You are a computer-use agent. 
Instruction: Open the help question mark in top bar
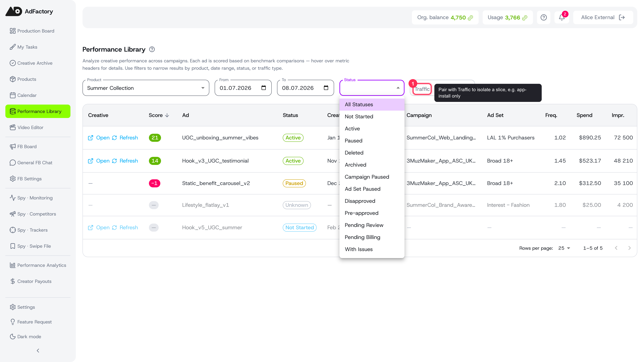544,17
